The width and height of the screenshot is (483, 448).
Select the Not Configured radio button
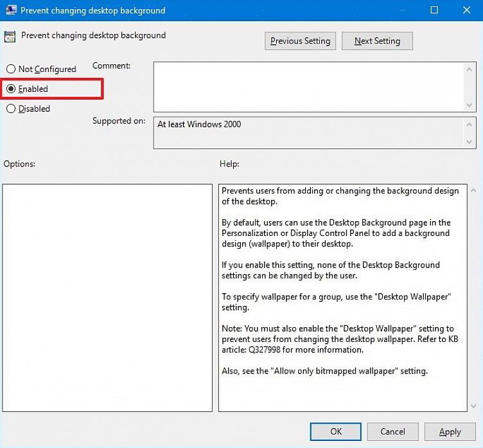click(11, 69)
